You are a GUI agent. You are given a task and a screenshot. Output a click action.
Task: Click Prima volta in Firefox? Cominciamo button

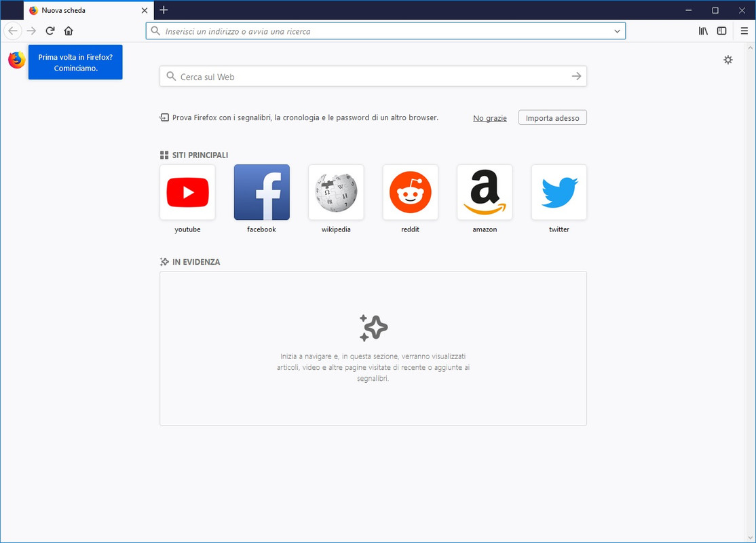tap(75, 62)
